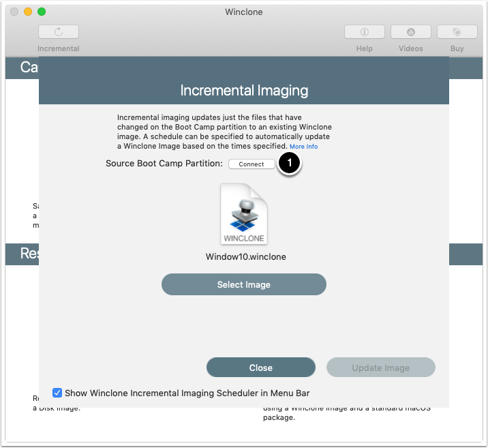The image size is (488, 448).
Task: Click the yellow minimize window button
Action: click(x=28, y=12)
